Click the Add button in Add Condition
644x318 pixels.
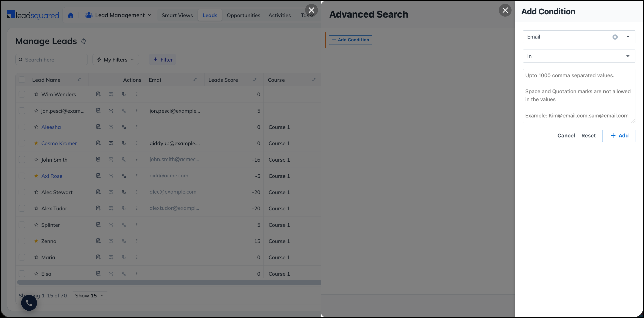coord(619,136)
